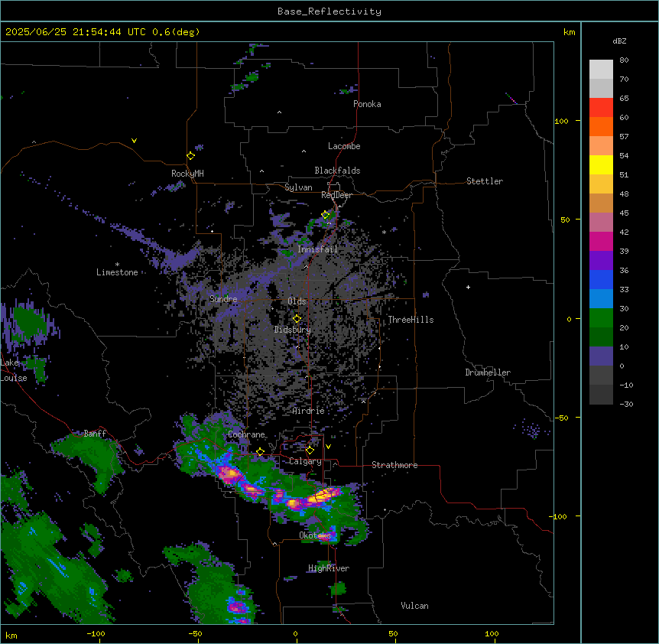Click the Olds town label
Viewport: 659px width, 644px height.
click(297, 301)
